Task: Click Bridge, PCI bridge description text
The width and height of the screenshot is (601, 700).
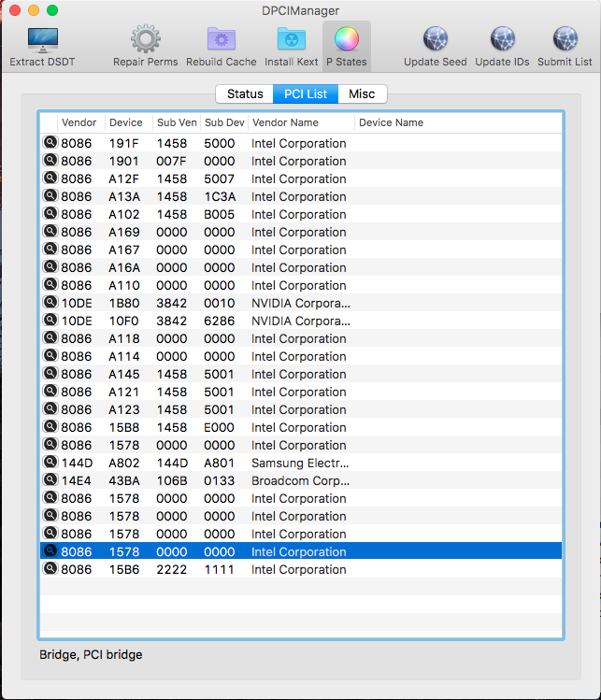Action: [91, 654]
